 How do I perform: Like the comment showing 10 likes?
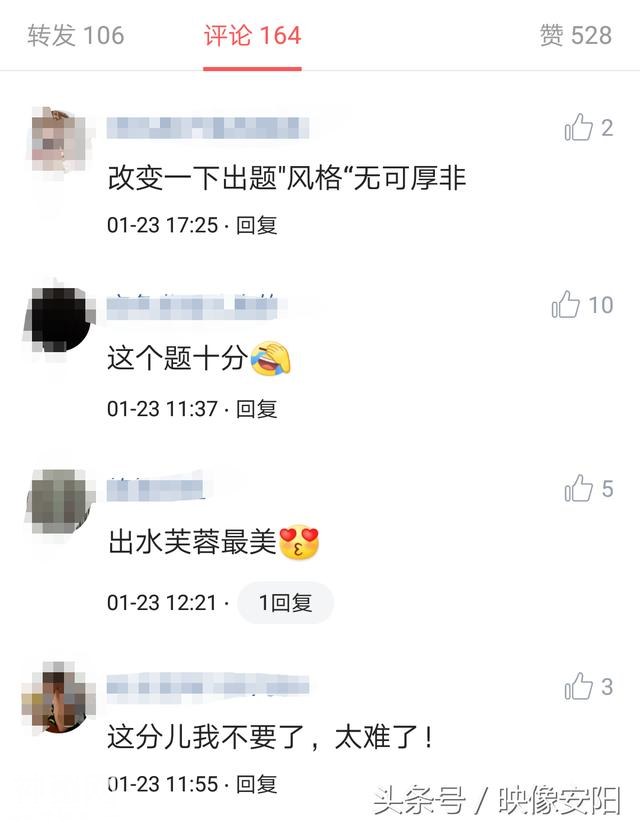(566, 304)
